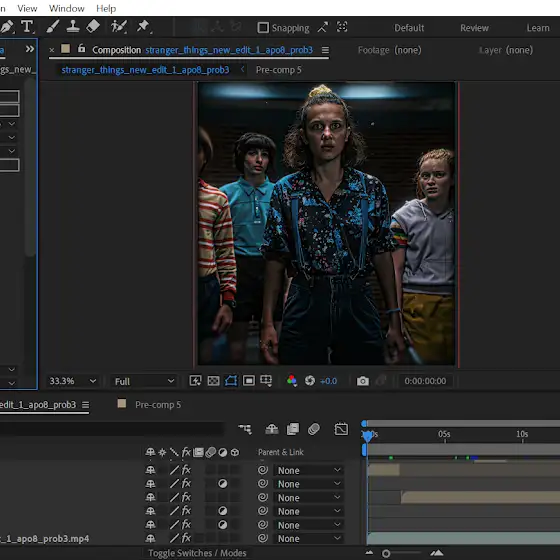Select the Type tool
This screenshot has width=560, height=560.
pyautogui.click(x=27, y=27)
